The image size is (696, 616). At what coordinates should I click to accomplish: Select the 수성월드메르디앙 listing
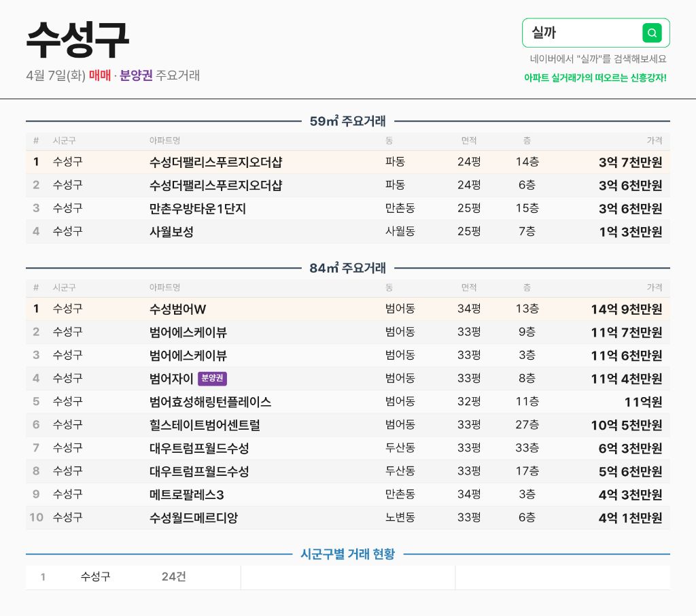(x=347, y=518)
